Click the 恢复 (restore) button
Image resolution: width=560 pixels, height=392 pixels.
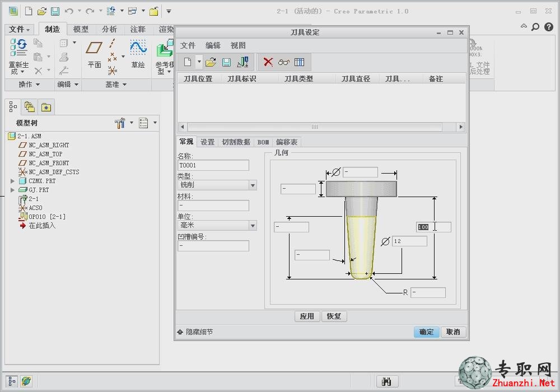coord(334,316)
